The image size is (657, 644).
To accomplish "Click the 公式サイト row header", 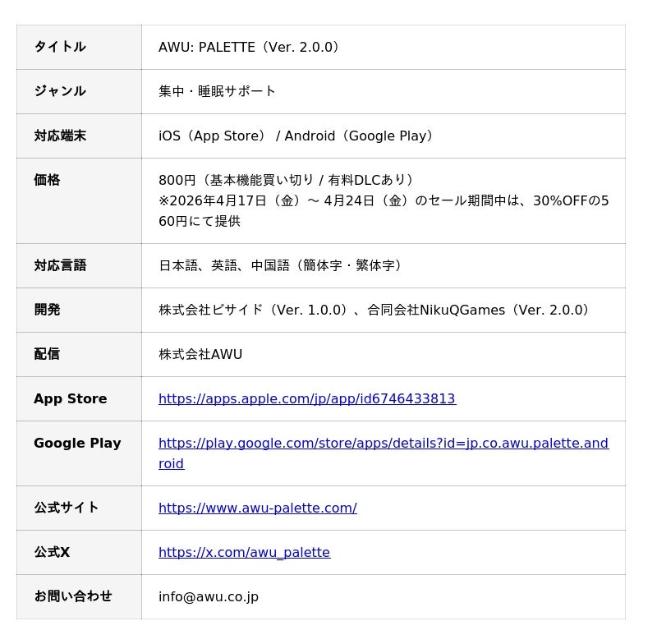I will point(66,508).
